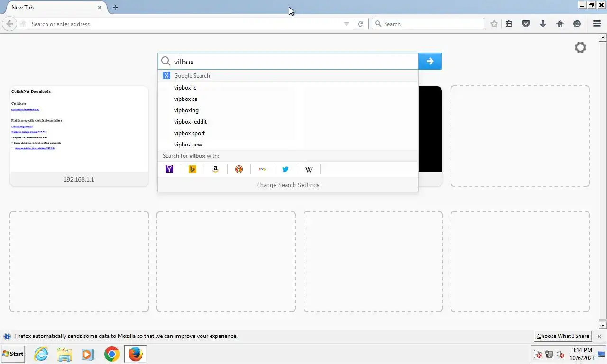Open Change Search Settings

point(288,185)
